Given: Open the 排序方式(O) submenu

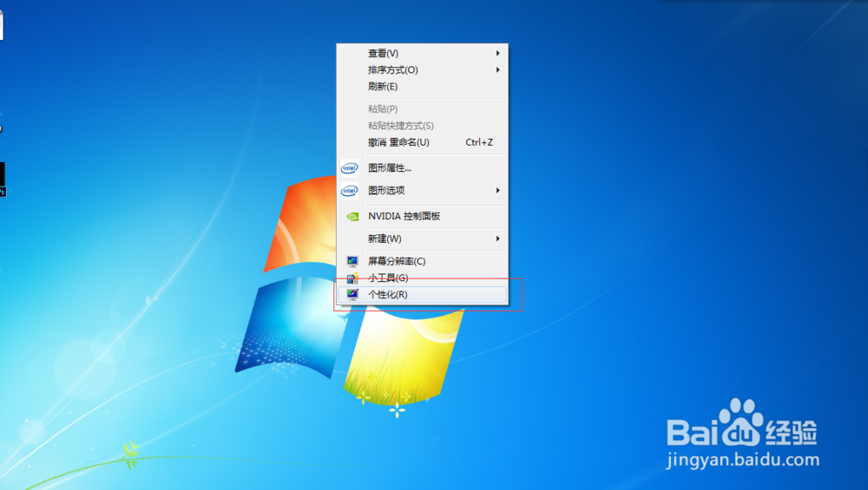Looking at the screenshot, I should click(422, 69).
